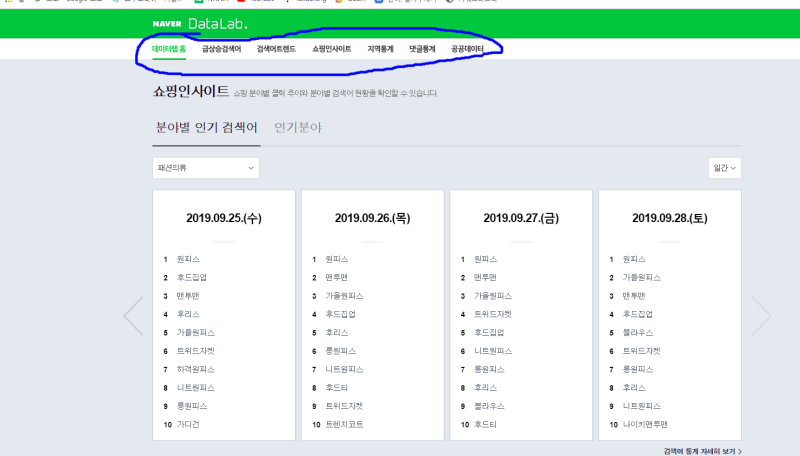Open rank 4 후리스 under 2019.09.25
The image size is (800, 456).
coord(188,314)
